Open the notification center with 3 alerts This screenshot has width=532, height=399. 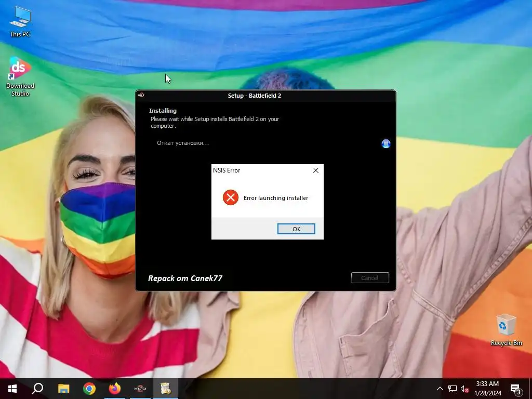pos(516,389)
